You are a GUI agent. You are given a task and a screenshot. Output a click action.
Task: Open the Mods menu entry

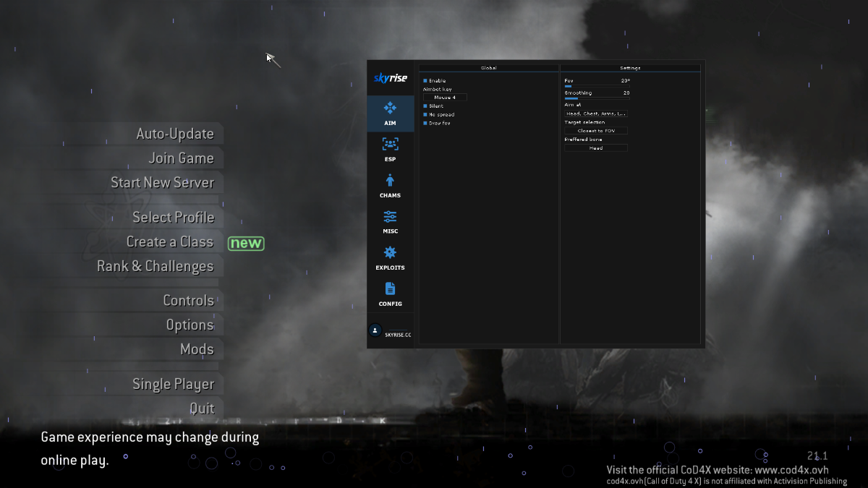[x=197, y=350]
